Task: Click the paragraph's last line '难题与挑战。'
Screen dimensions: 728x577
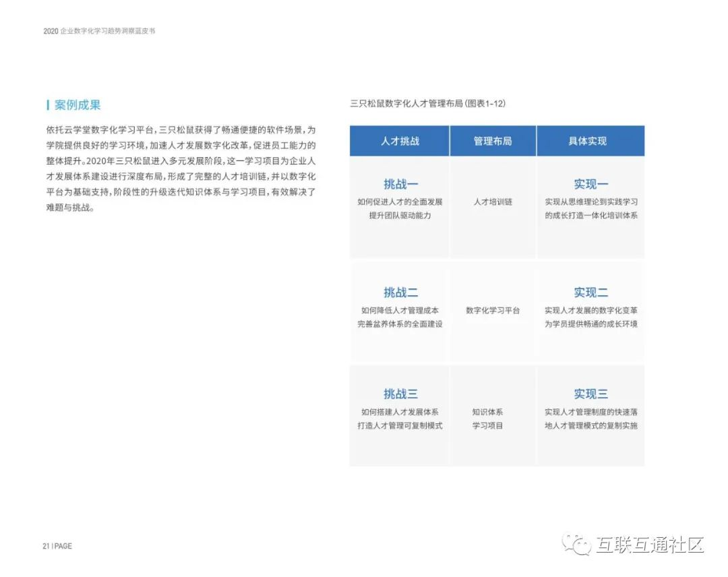Action: click(70, 208)
